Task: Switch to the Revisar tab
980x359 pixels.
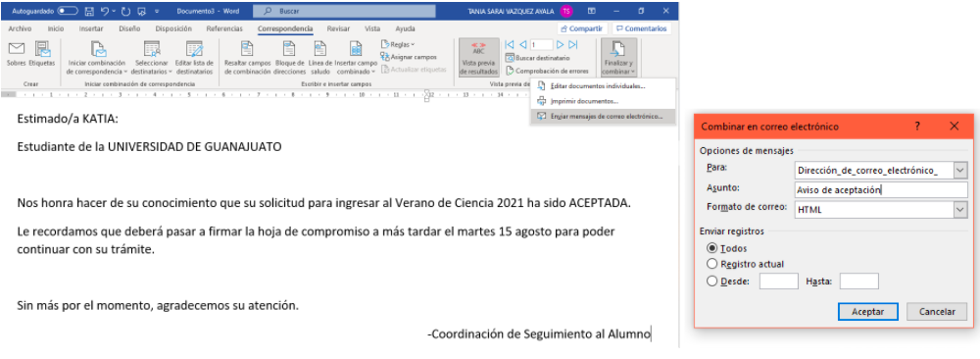Action: click(x=338, y=28)
